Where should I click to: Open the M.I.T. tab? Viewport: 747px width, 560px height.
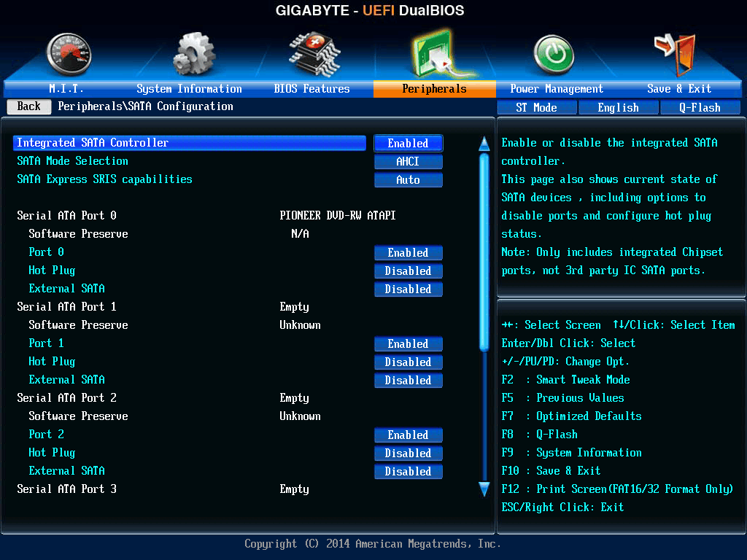(66, 89)
